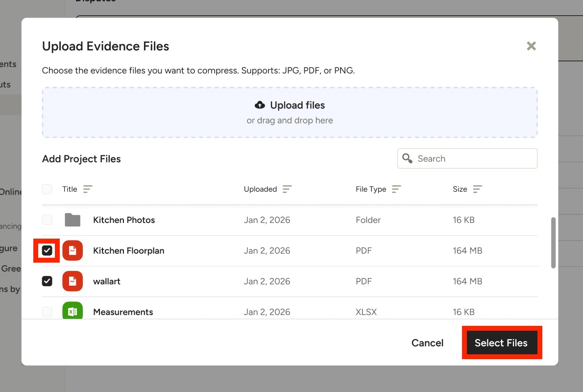Click the cloud upload icon
Screen dimensions: 583x392
click(260, 105)
